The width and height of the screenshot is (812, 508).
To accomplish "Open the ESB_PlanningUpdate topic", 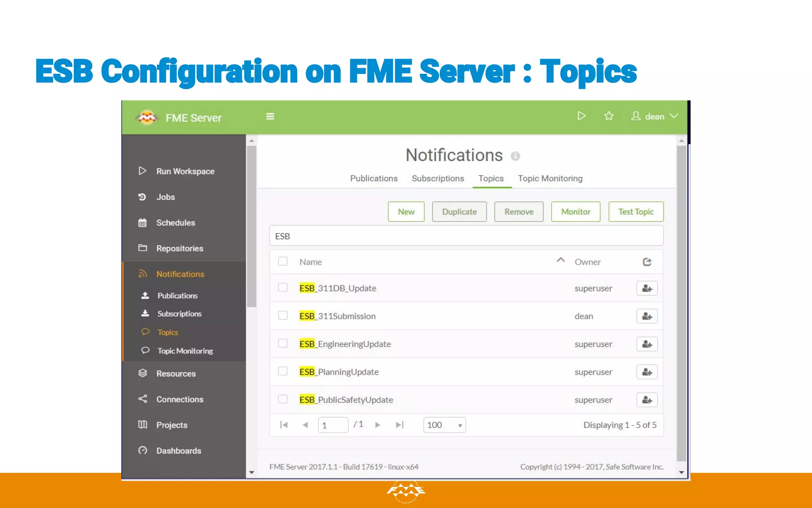I will point(339,372).
